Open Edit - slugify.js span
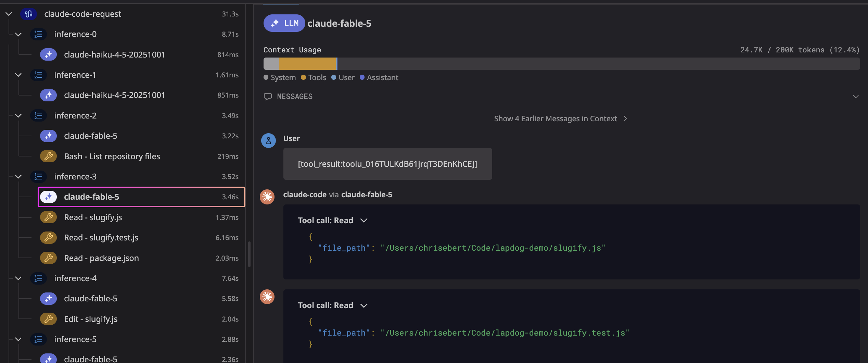This screenshot has width=868, height=363. pyautogui.click(x=141, y=319)
